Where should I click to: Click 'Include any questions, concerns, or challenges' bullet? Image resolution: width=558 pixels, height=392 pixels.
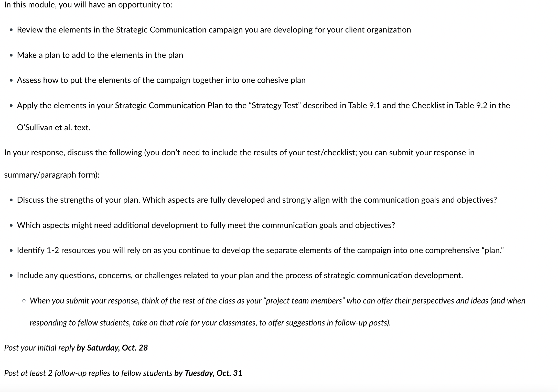pos(240,276)
